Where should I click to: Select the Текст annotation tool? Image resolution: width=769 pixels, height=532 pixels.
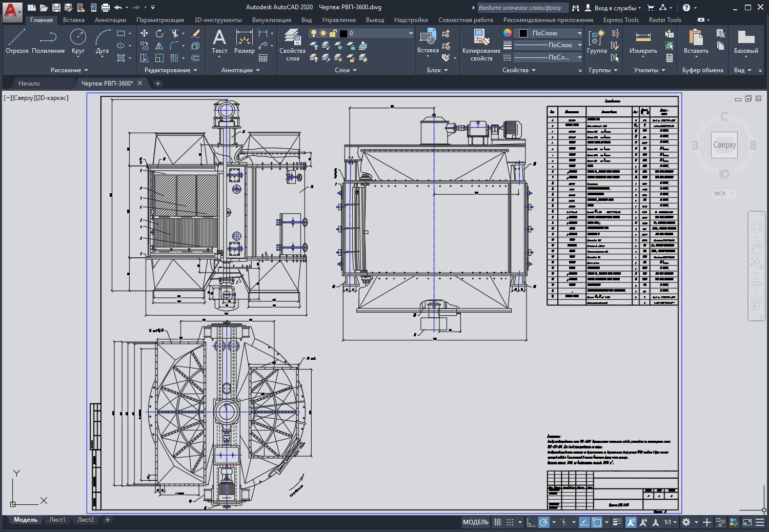click(x=219, y=41)
